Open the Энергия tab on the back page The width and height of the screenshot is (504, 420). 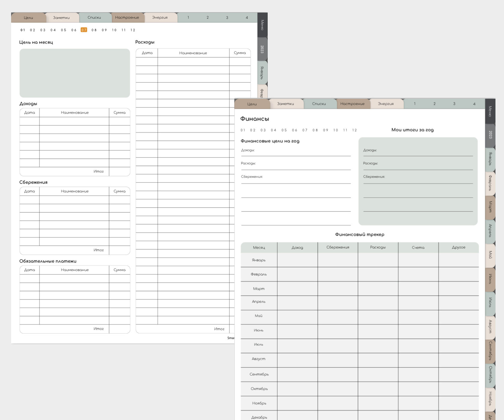[160, 17]
